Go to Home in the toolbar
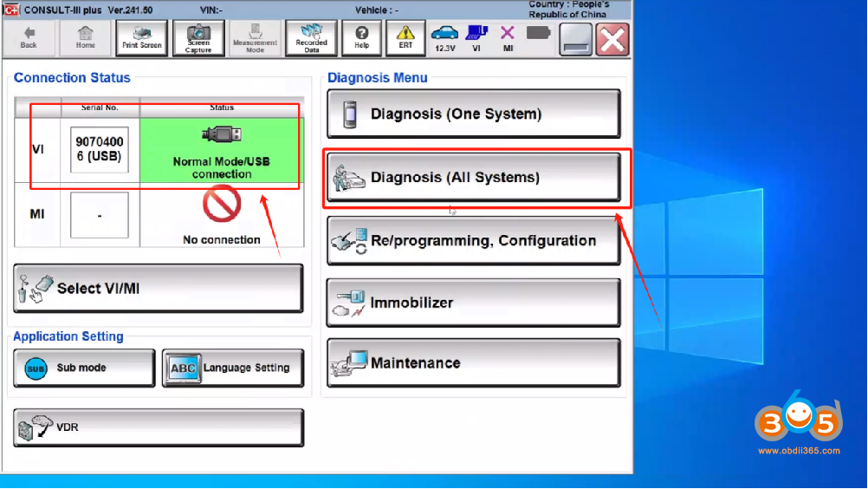The image size is (868, 489). 85,37
